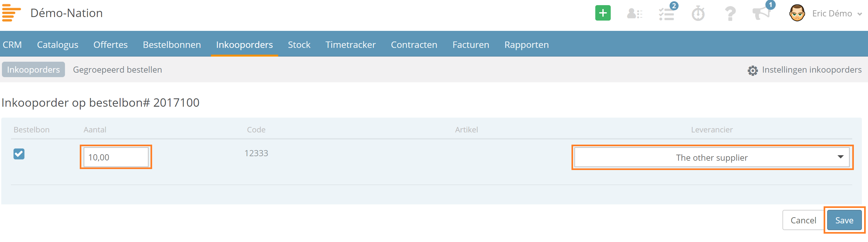Click the Eric Démo avatar

pos(797,13)
